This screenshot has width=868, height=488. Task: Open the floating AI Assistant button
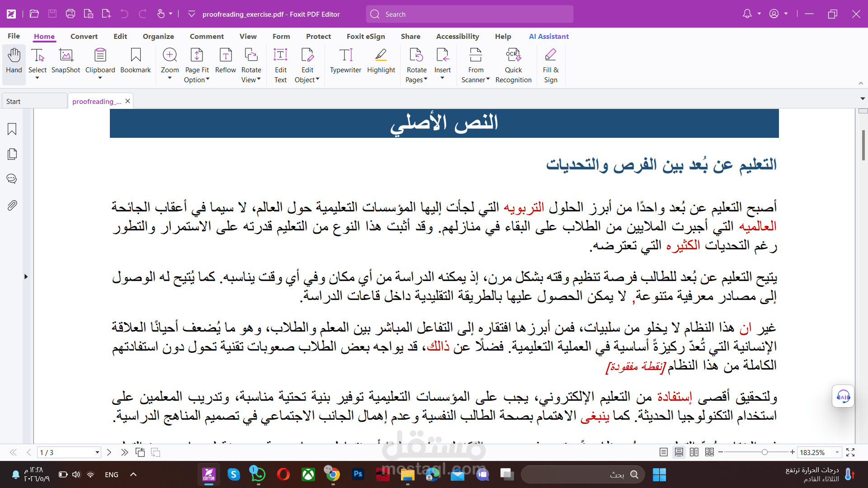843,396
